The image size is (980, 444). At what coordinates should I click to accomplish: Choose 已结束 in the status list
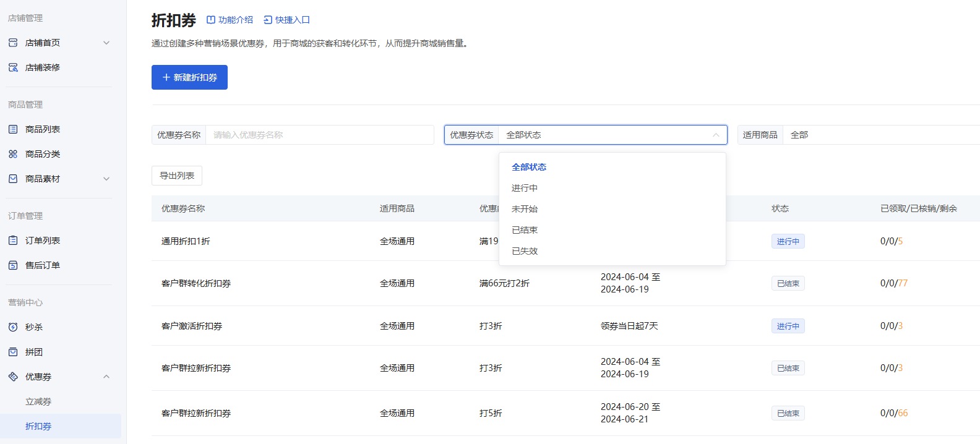612,230
